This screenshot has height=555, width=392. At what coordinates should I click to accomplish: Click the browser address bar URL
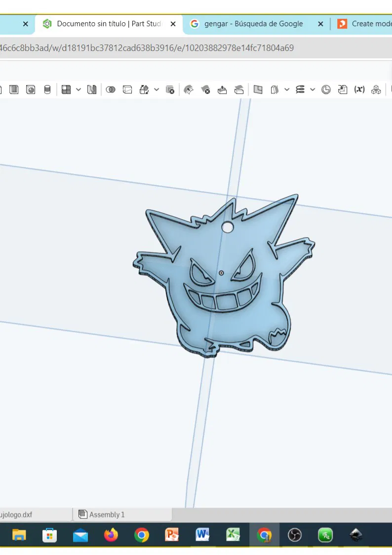point(147,48)
